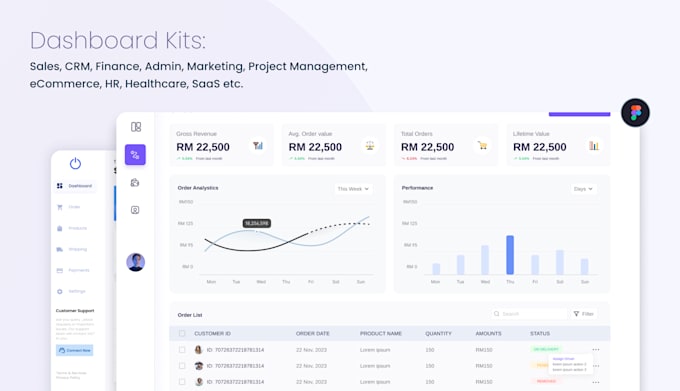Click the green status badge in first order row
This screenshot has height=391, width=680.
coord(546,349)
